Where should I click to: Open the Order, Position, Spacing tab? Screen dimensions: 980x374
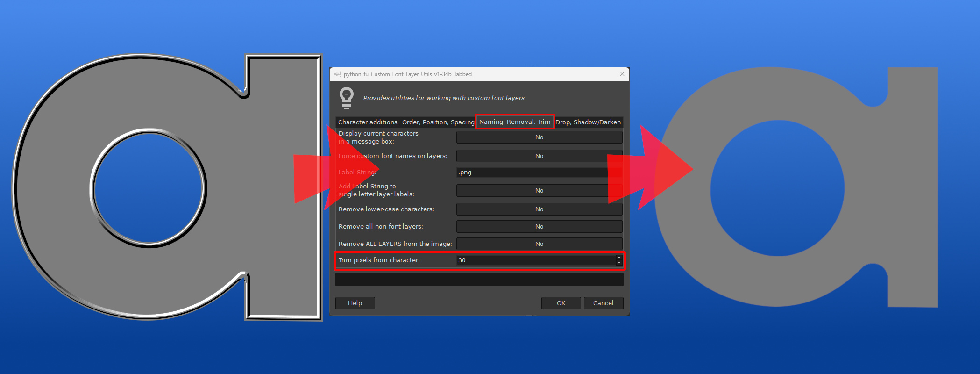438,122
